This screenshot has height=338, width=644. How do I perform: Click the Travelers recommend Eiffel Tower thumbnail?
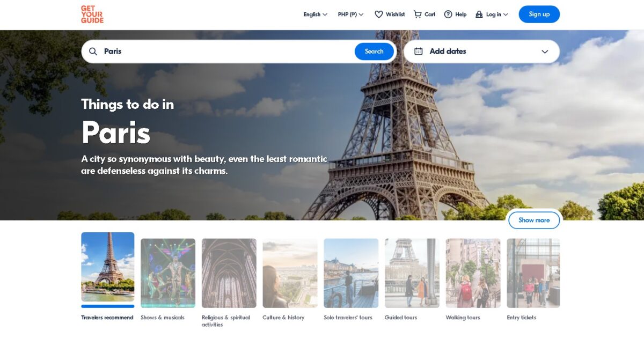108,267
